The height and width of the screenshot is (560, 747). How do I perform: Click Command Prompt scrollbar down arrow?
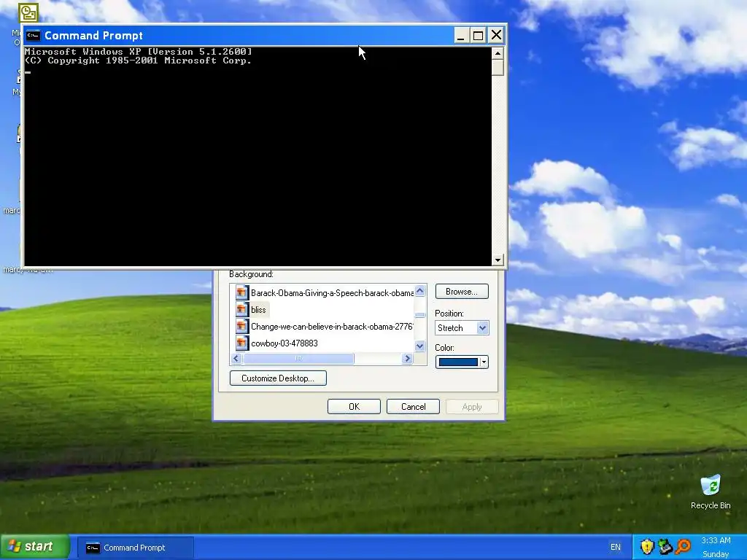coord(498,260)
